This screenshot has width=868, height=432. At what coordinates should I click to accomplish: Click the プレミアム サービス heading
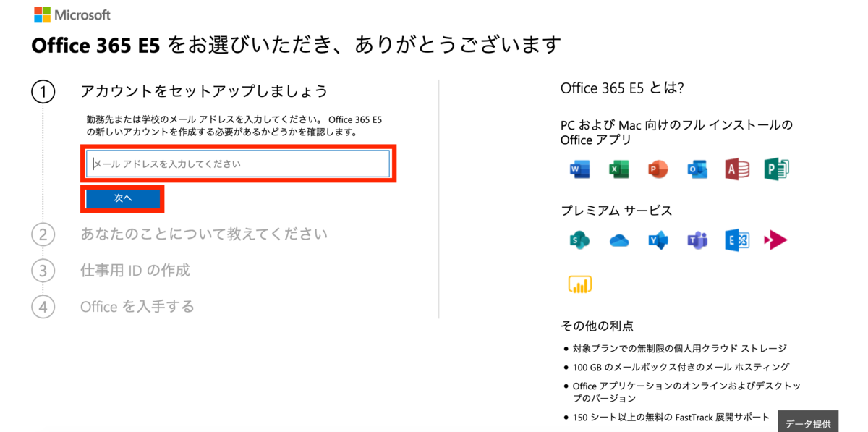point(616,211)
